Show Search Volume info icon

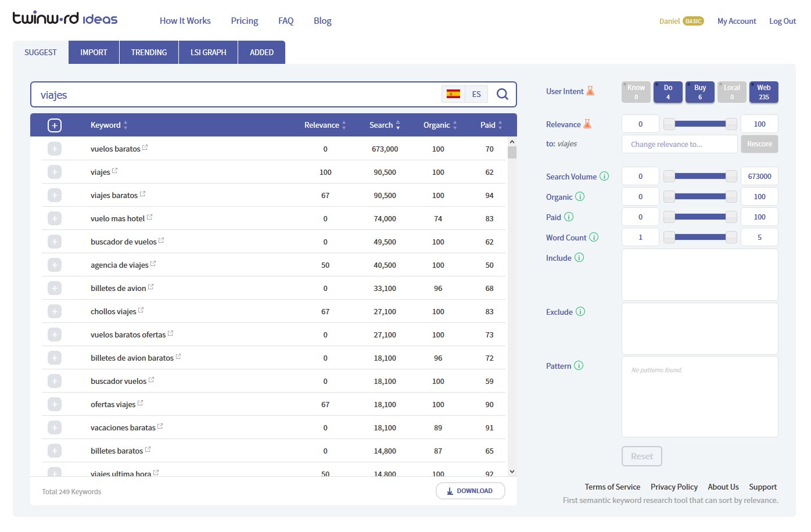[604, 176]
